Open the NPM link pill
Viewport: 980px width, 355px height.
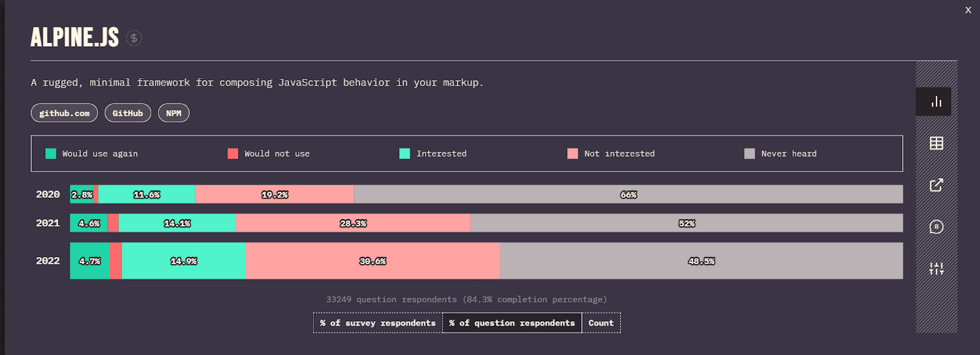point(174,113)
